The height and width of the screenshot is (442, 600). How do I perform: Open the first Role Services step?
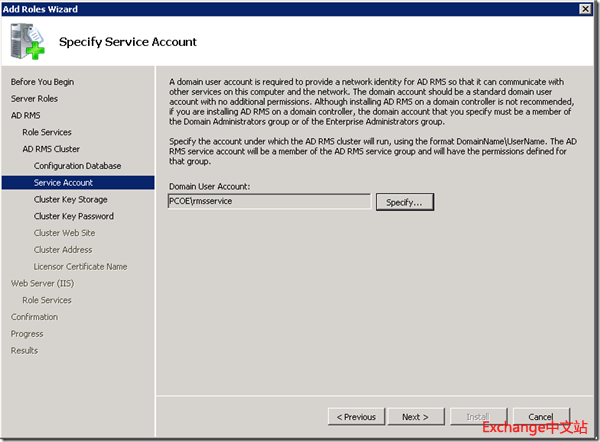(x=47, y=132)
